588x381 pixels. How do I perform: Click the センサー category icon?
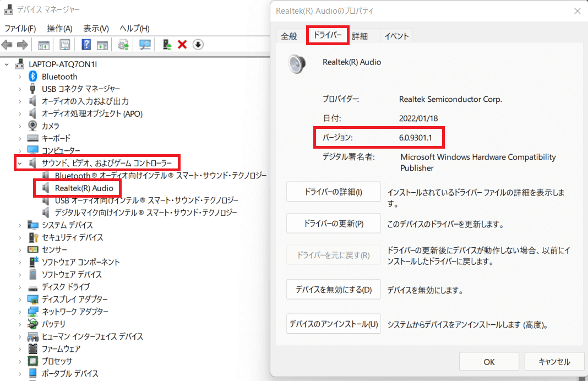click(x=33, y=250)
